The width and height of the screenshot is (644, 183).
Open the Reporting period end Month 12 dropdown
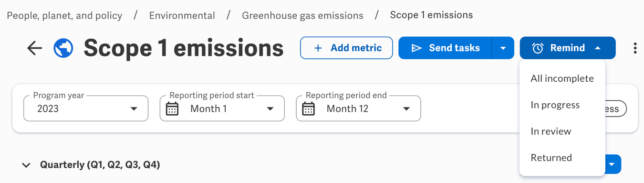pyautogui.click(x=359, y=108)
